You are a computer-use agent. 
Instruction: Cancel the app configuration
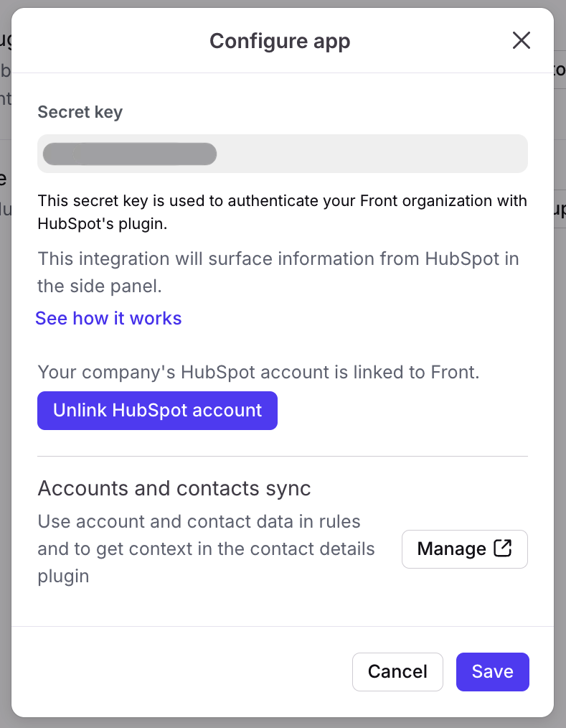[397, 672]
